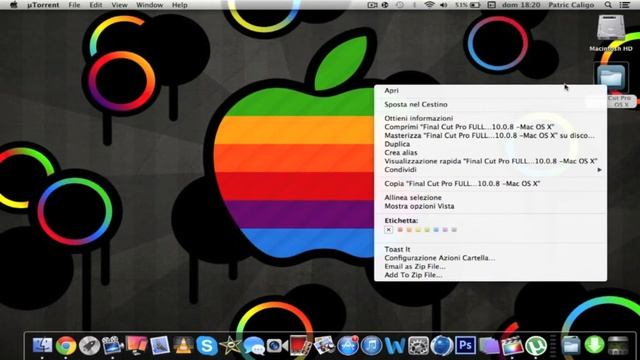This screenshot has height=360, width=640.
Task: Open Launchpad rocket icon in Dock
Action: pos(89,346)
